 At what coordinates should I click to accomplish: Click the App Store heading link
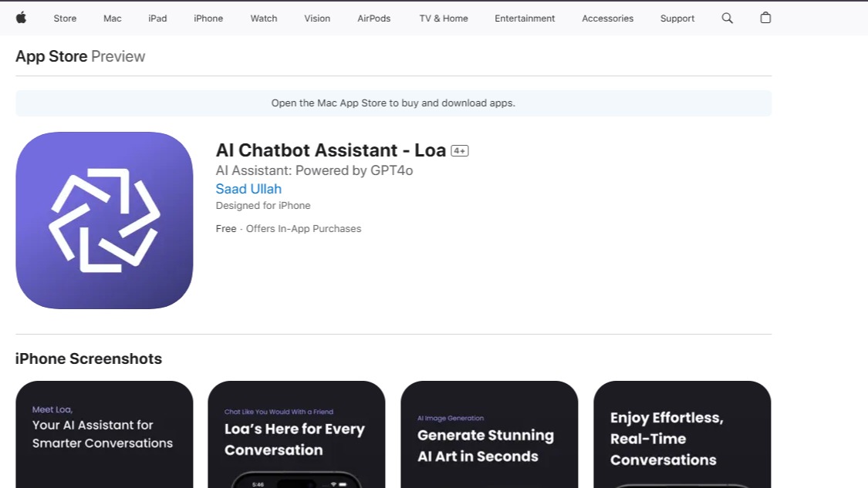(52, 56)
